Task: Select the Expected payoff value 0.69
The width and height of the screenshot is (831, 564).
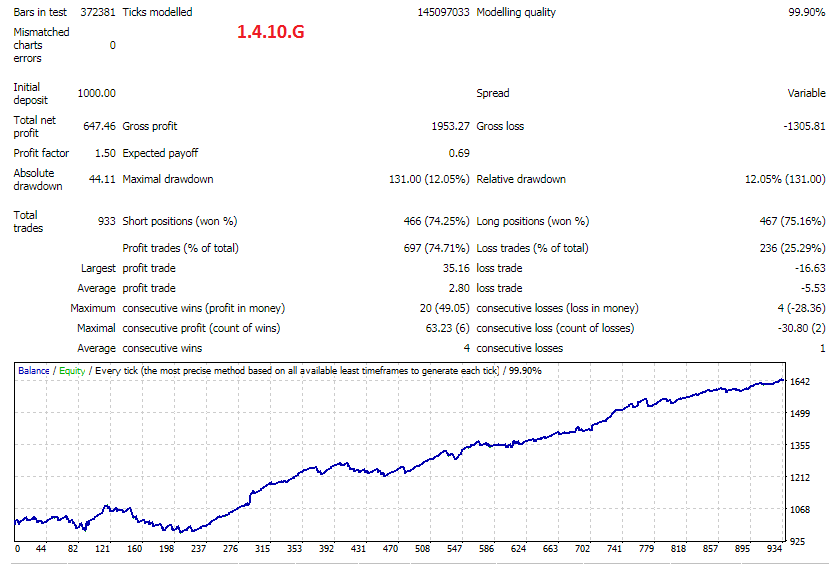Action: click(459, 153)
